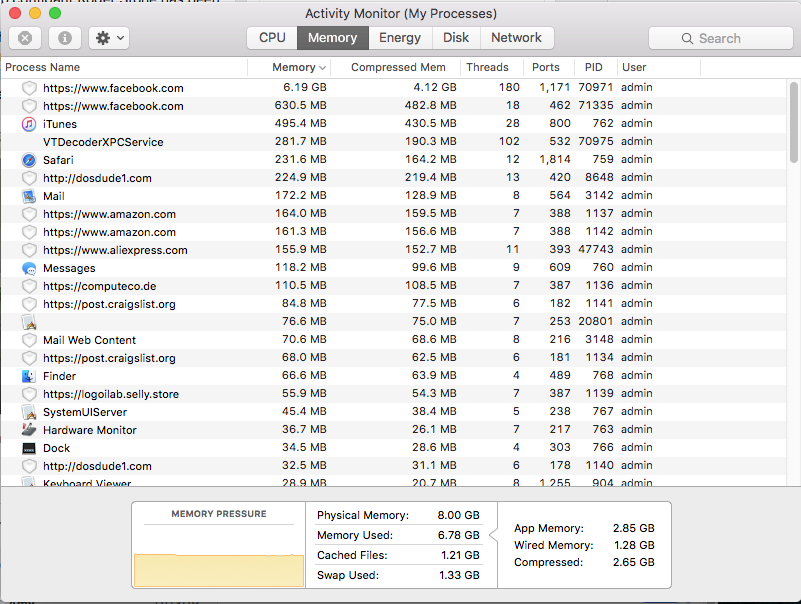801x604 pixels.
Task: Click shield icon of computeco.de row
Action: 29,286
